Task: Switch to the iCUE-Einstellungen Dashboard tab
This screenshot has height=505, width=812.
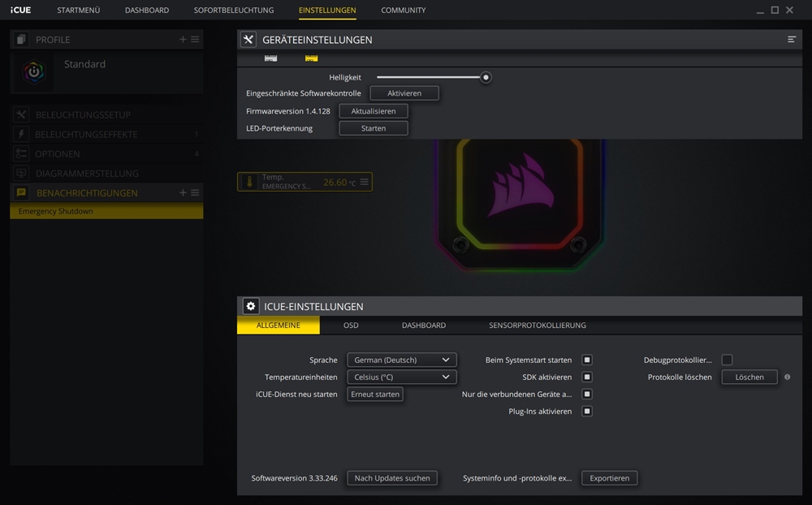Action: 424,326
